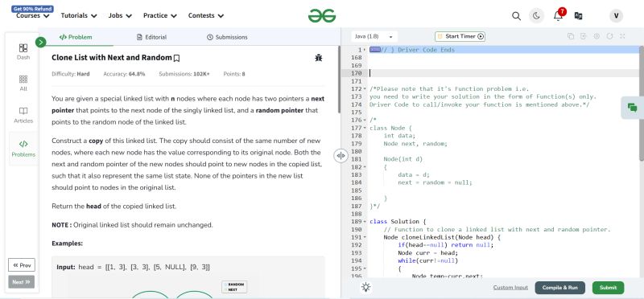Screen dimensions: 644x299
Task: Click the problem description scrollbar
Action: pos(339,80)
